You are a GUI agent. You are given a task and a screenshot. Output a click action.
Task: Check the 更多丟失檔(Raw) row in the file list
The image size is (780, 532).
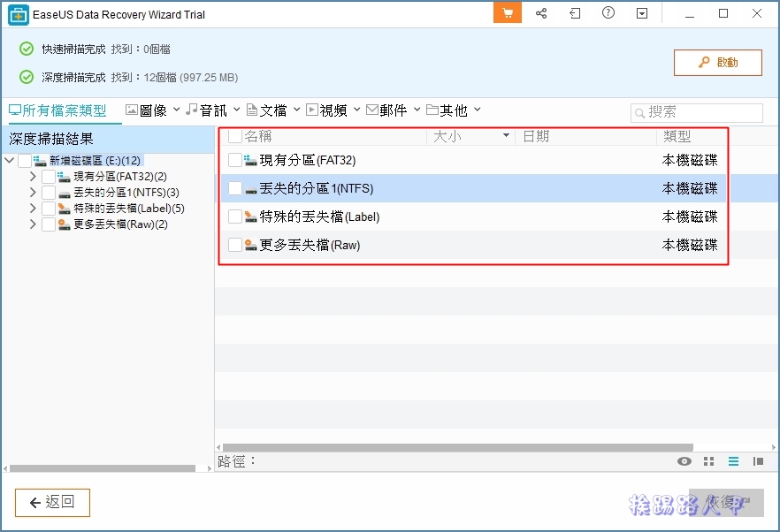235,245
